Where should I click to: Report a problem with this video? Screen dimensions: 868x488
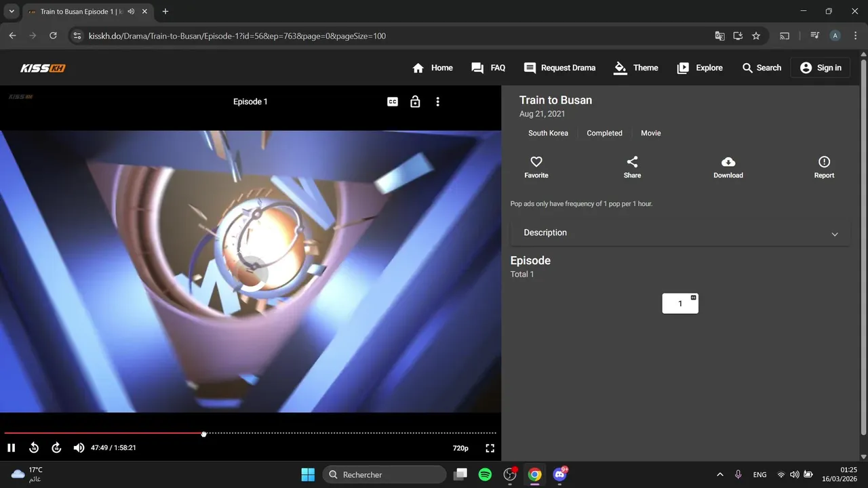(x=824, y=167)
